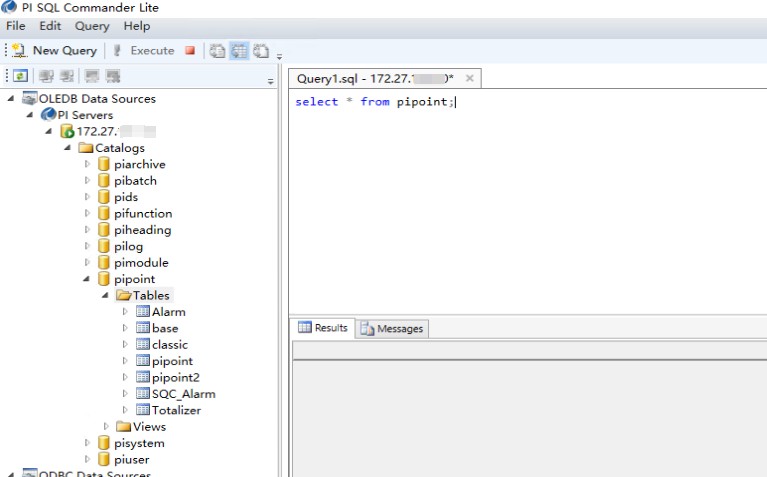Expand the piarchive catalog
Image resolution: width=767 pixels, height=477 pixels.
click(87, 164)
